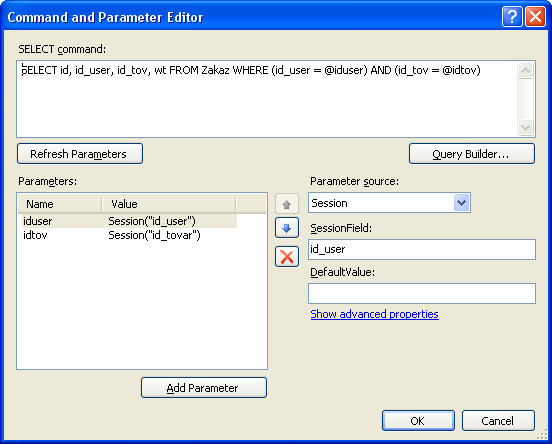The image size is (552, 444).
Task: Select the iduser parameter row
Action: point(129,221)
